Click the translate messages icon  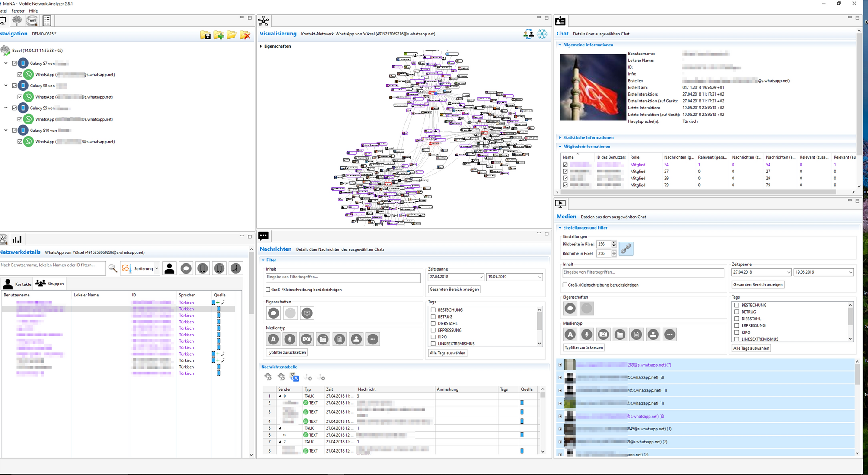tap(295, 377)
